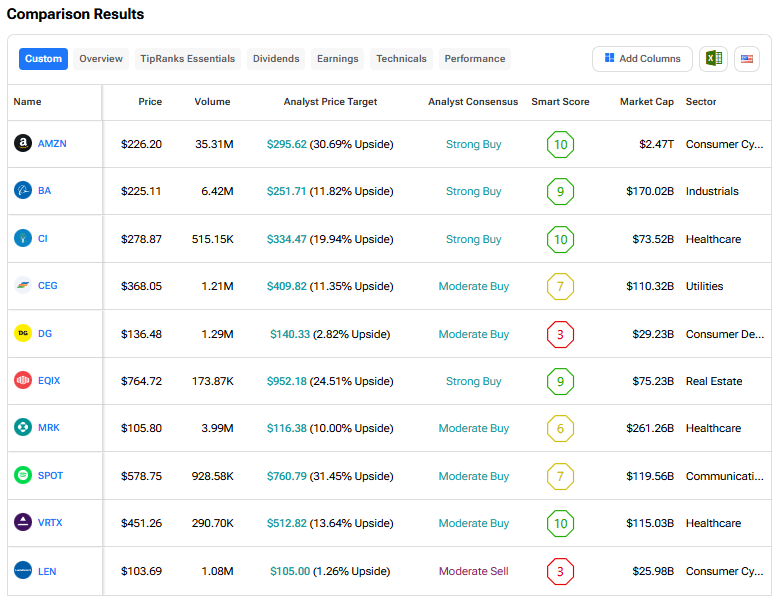Viewport: 777px width, 607px height.
Task: Click the Amazon company logo icon
Action: coord(23,144)
